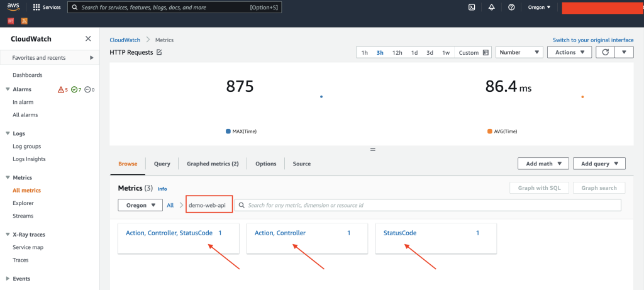Click the Graph with SQL button
Screen dimensions: 644x290
tap(539, 188)
